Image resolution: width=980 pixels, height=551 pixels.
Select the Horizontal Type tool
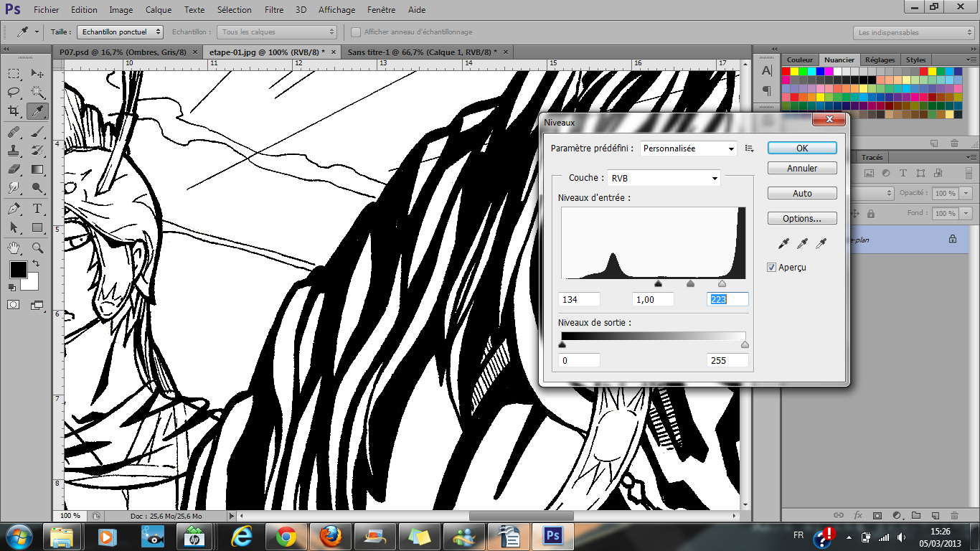[37, 209]
